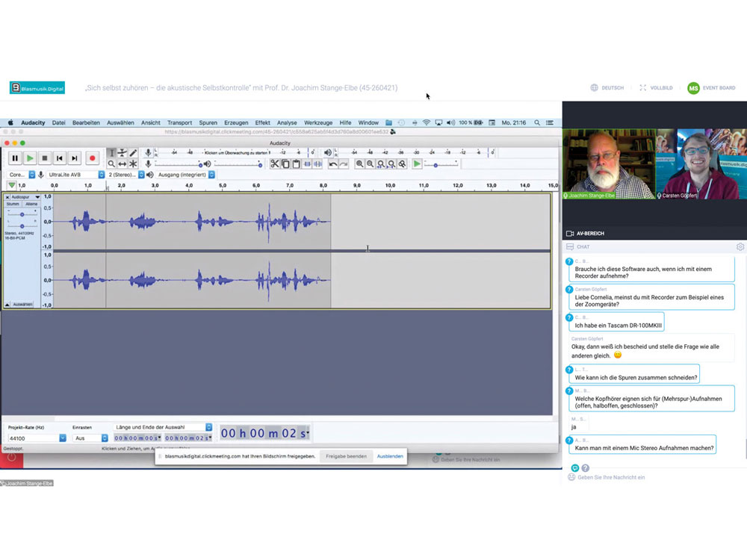Screen dimensions: 747x560
Task: Click the Copy icon in edit toolbar
Action: (x=285, y=164)
